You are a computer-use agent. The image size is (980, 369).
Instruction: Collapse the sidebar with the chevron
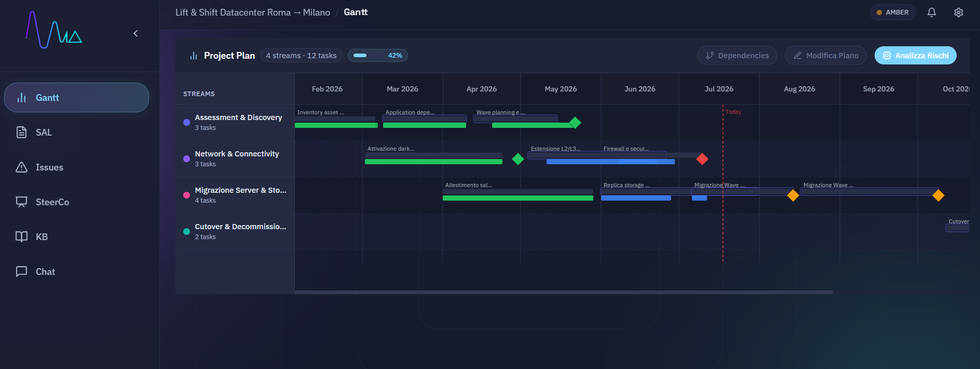tap(135, 33)
